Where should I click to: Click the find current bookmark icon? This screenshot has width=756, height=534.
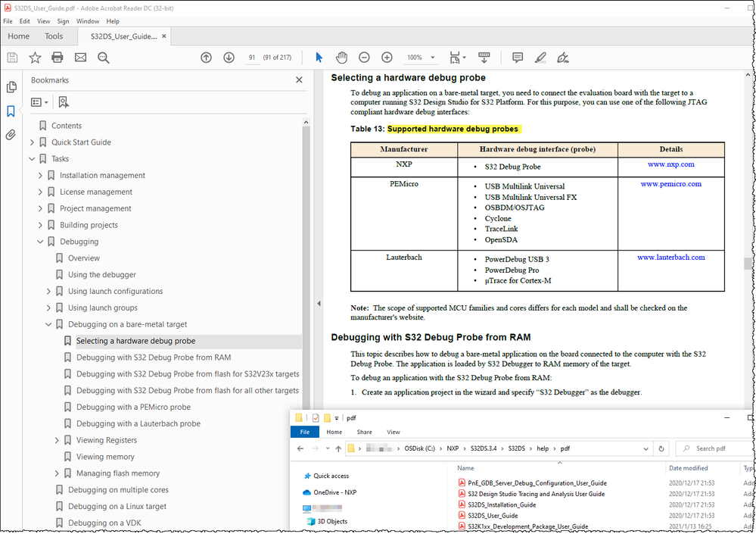click(63, 102)
